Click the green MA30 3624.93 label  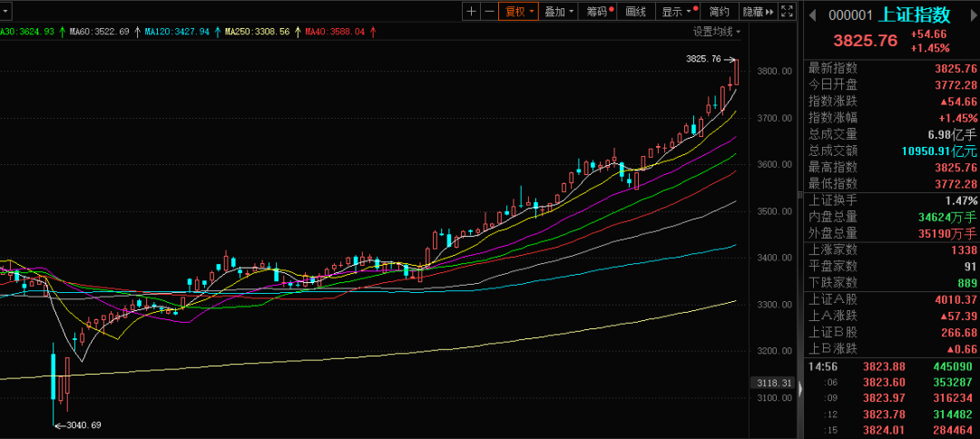pyautogui.click(x=26, y=31)
